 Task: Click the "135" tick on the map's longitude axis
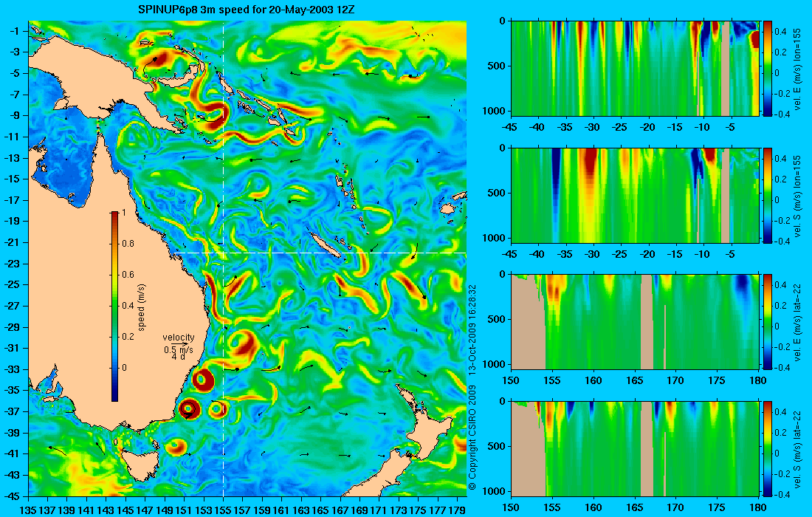(28, 510)
